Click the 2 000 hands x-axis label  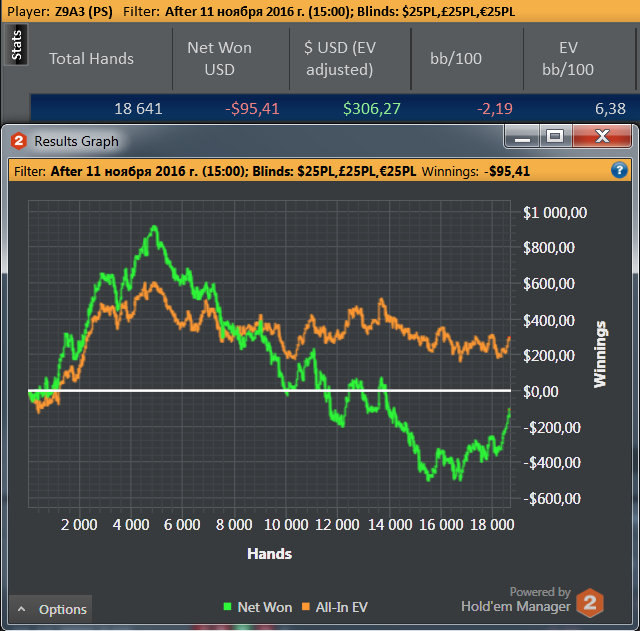click(79, 525)
